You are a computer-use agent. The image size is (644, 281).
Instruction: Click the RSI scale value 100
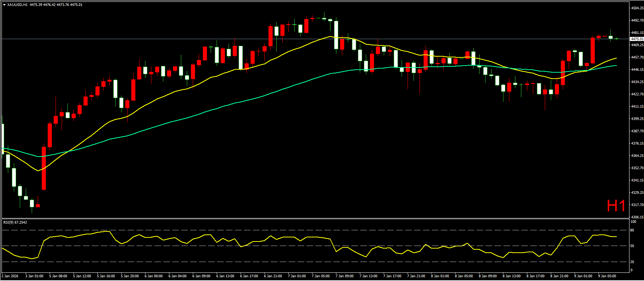pos(633,222)
